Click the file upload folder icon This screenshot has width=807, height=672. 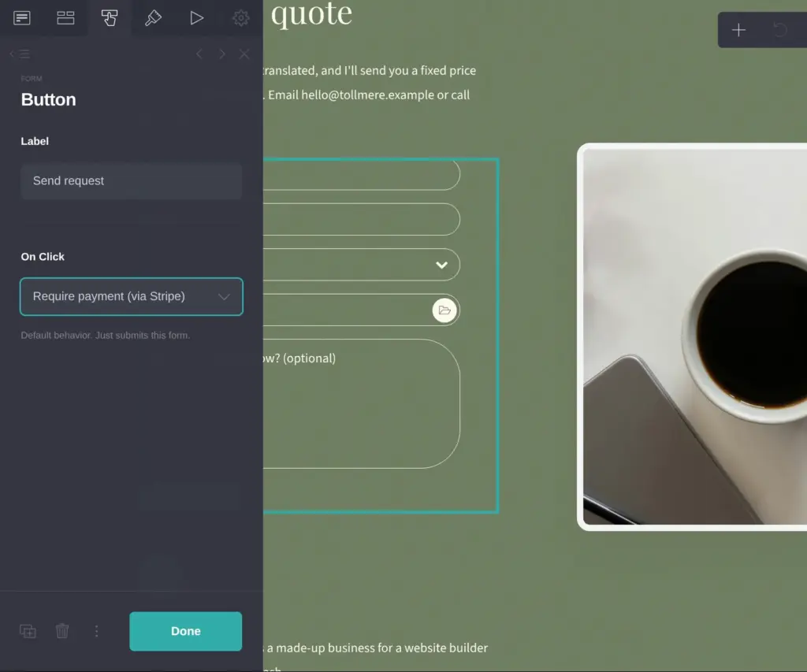(444, 310)
